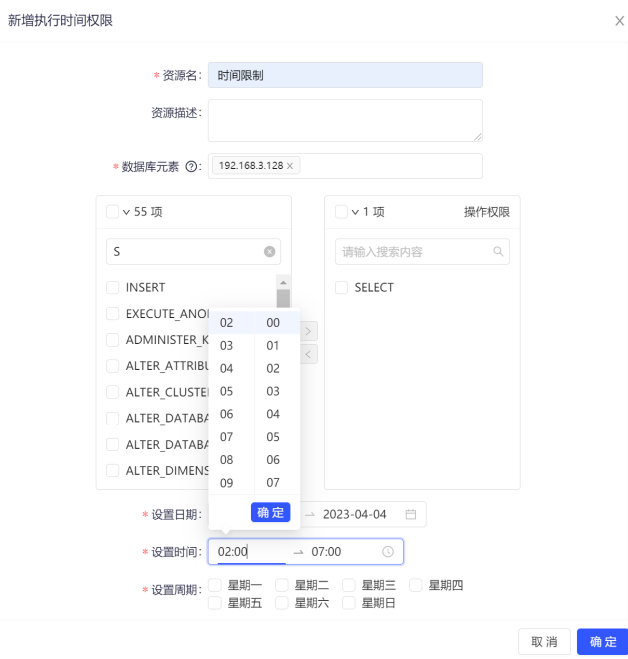Select hour 05 in time picker
628x659 pixels.
pyautogui.click(x=231, y=391)
